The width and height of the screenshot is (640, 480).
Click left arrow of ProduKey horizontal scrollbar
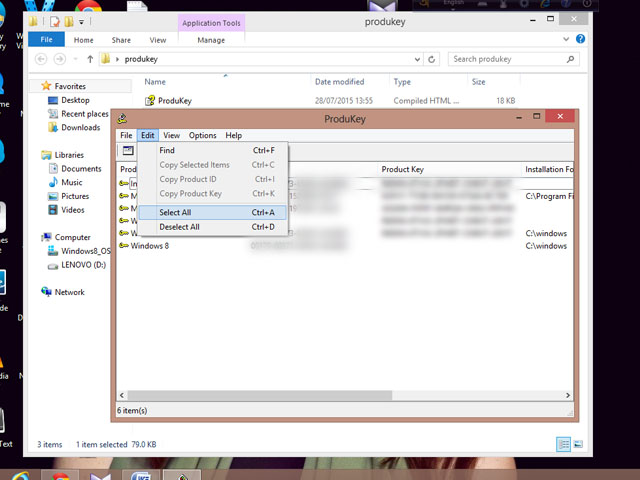tap(122, 395)
